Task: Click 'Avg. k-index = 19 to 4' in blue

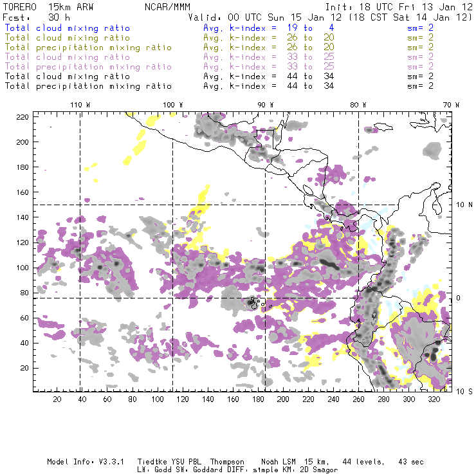Action: (x=269, y=28)
